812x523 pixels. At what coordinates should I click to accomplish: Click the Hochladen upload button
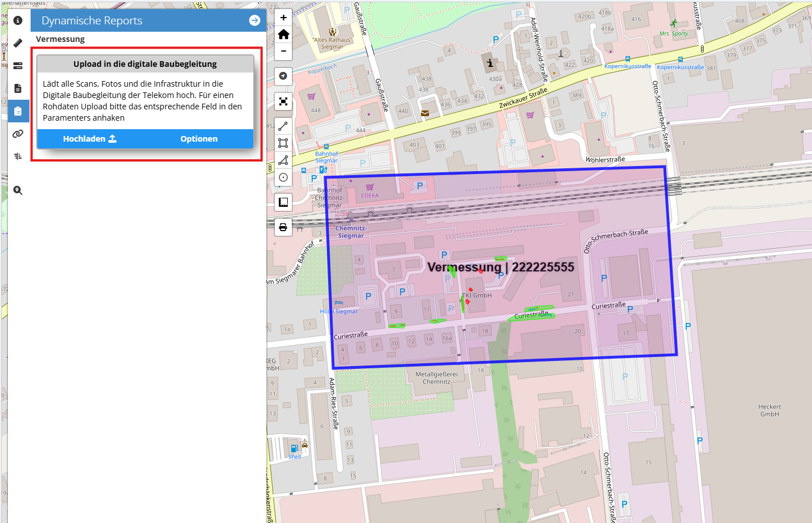pos(90,139)
